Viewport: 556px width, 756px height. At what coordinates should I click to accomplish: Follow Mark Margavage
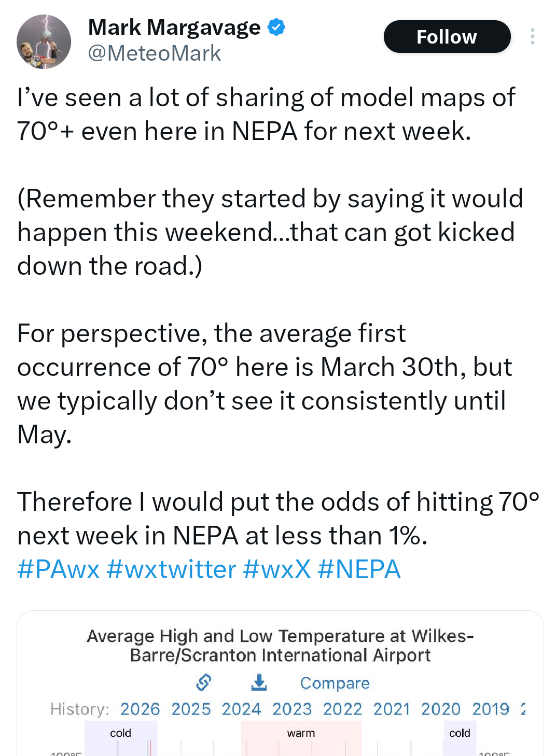[x=447, y=37]
